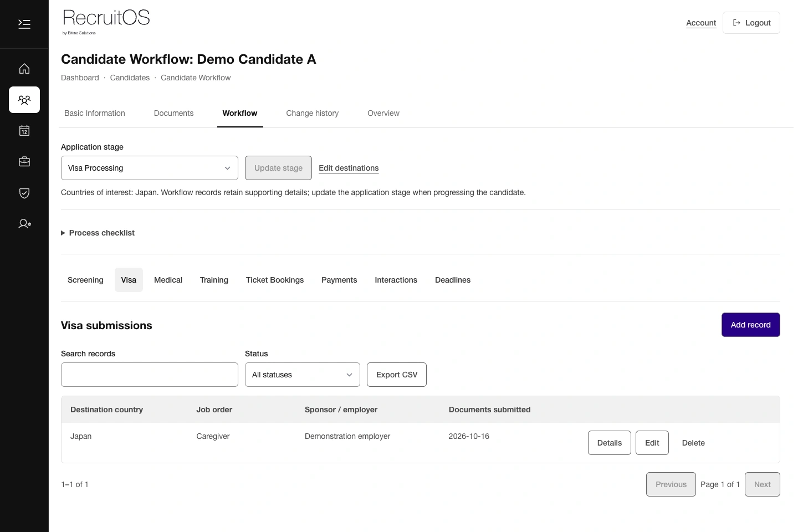Click the Next page button
This screenshot has width=798, height=532.
pyautogui.click(x=763, y=484)
